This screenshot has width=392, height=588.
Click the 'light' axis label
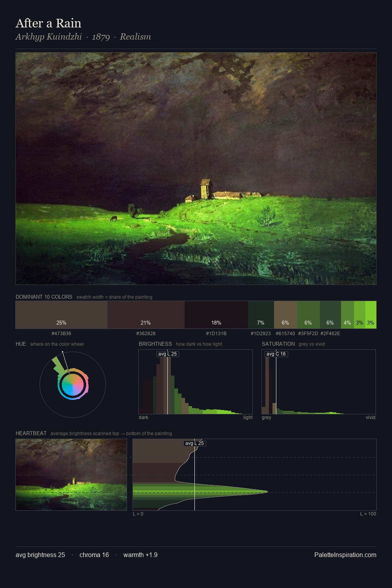pos(248,417)
